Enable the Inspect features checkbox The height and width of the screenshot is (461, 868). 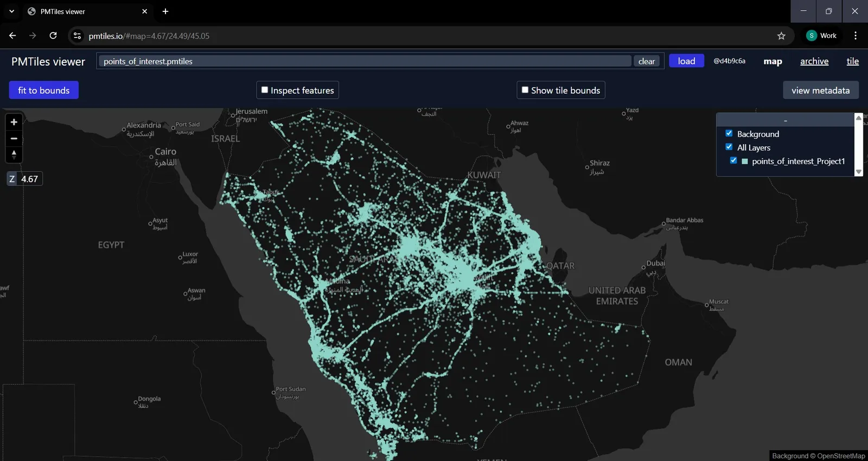click(265, 90)
